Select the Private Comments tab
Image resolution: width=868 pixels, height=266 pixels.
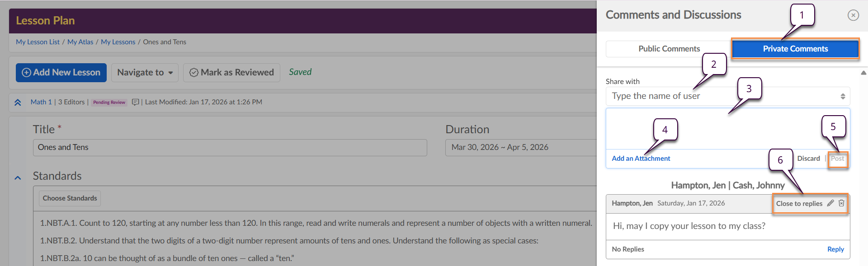(795, 49)
